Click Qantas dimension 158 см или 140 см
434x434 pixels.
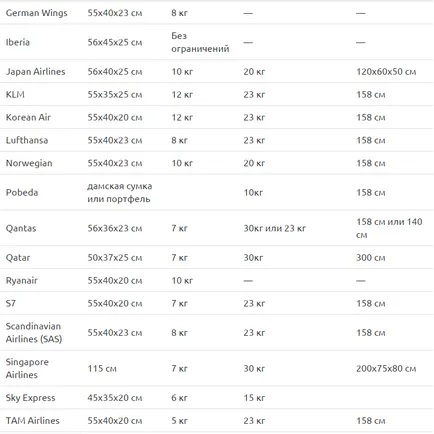coord(389,228)
